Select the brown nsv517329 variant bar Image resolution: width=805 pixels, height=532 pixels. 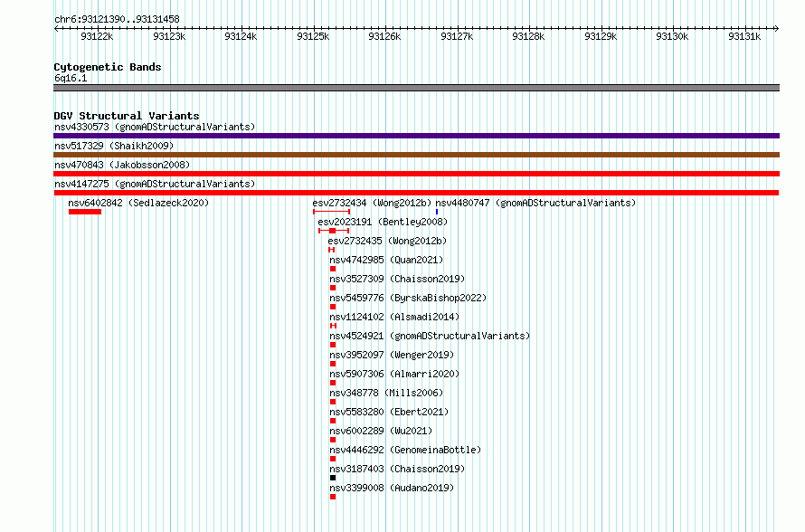pos(416,155)
